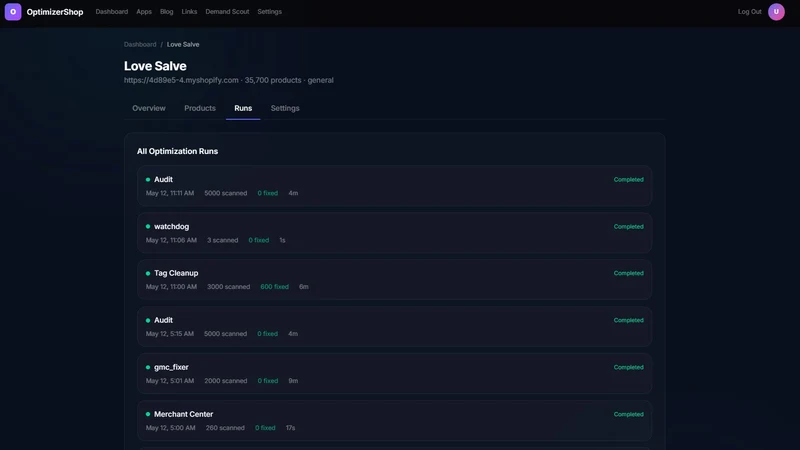The image size is (800, 450).
Task: Select the Runs tab
Action: point(243,108)
